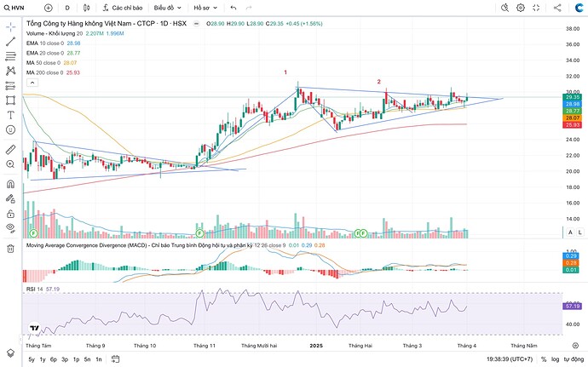Toggle stay in drawing mode

(x=10, y=198)
